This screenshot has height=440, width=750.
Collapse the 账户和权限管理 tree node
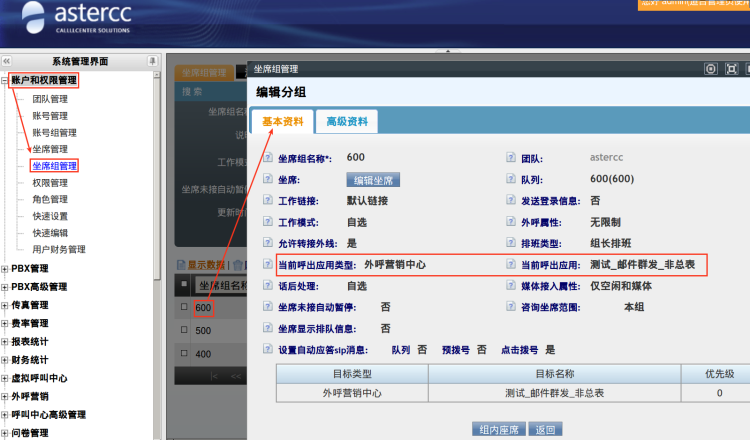[x=5, y=80]
